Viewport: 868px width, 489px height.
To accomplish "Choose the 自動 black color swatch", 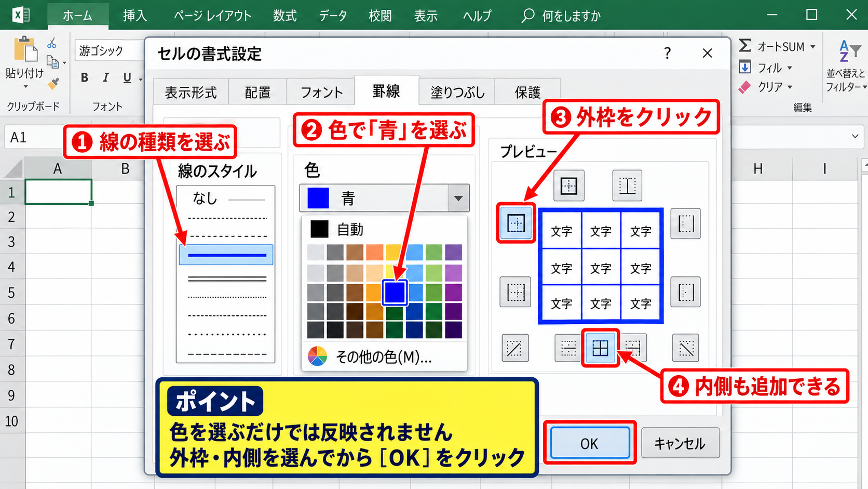I will [x=319, y=229].
